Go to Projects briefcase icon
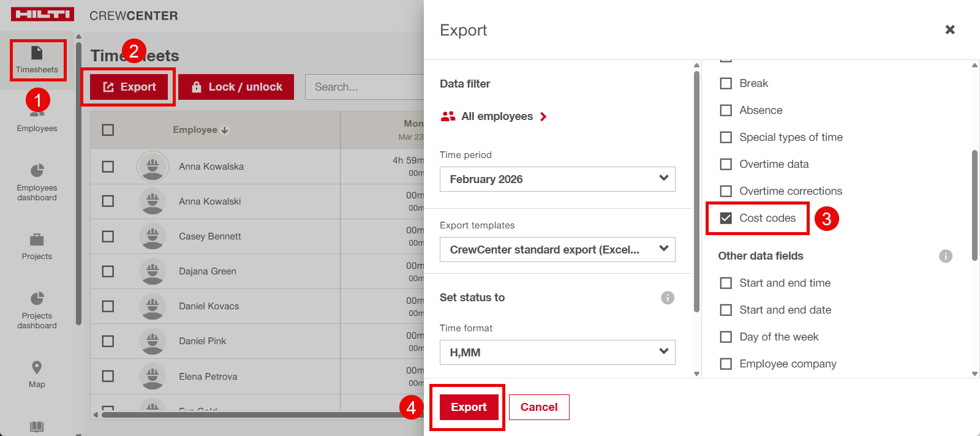Screen dimensions: 980x436 click(37, 239)
